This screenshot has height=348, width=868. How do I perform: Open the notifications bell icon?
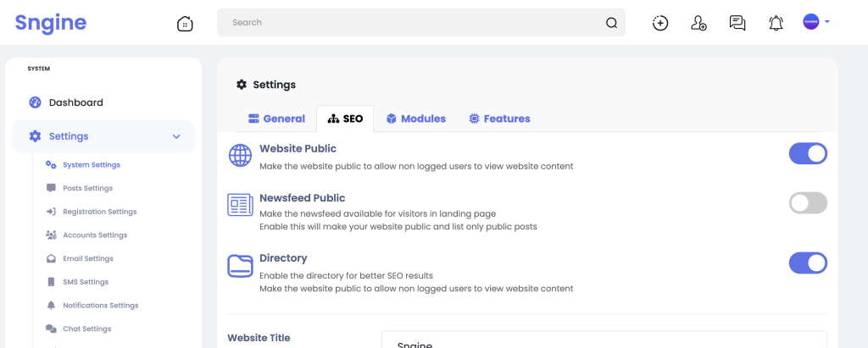(x=776, y=23)
